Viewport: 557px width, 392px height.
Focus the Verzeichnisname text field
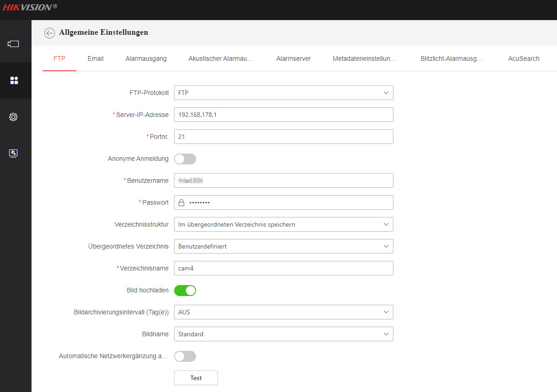(x=283, y=268)
